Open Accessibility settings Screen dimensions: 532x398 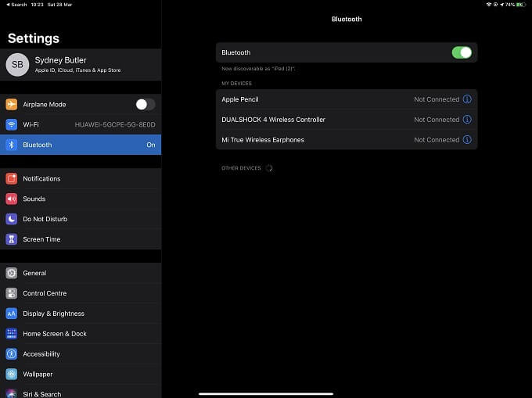(81, 354)
